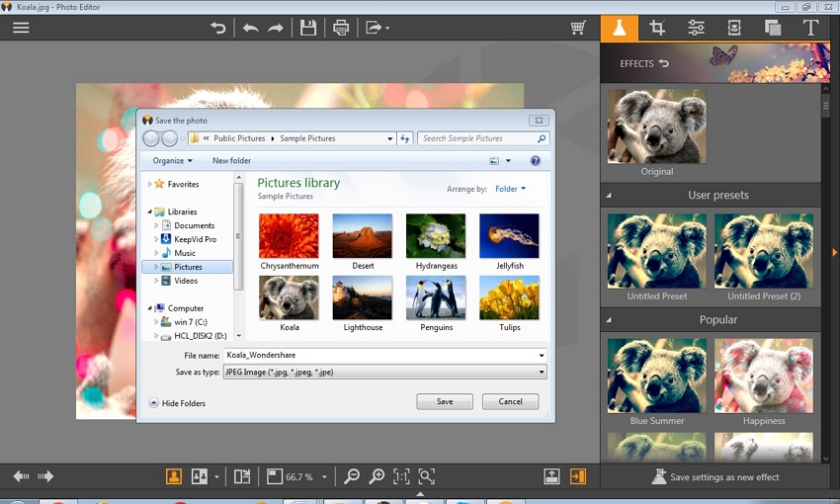Click the print icon in toolbar
The height and width of the screenshot is (504, 840).
[341, 28]
